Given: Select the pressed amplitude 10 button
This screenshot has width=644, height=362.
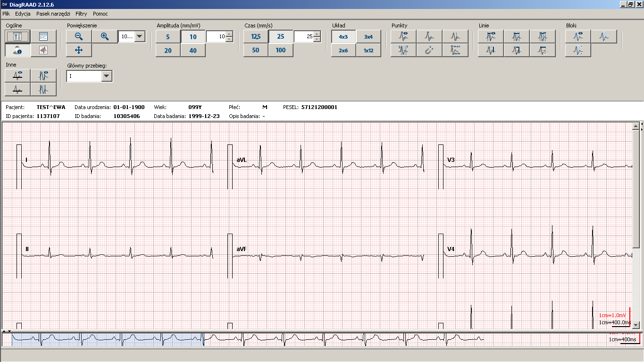Looking at the screenshot, I should coord(193,37).
